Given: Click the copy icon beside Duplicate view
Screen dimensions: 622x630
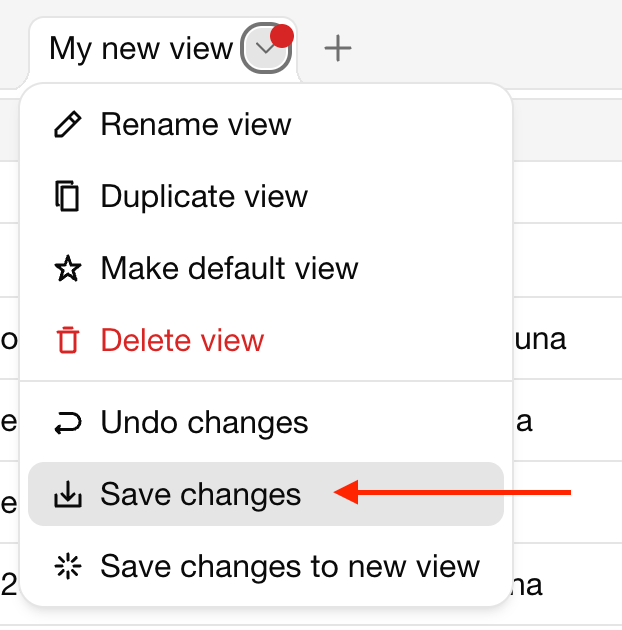Looking at the screenshot, I should pos(67,196).
